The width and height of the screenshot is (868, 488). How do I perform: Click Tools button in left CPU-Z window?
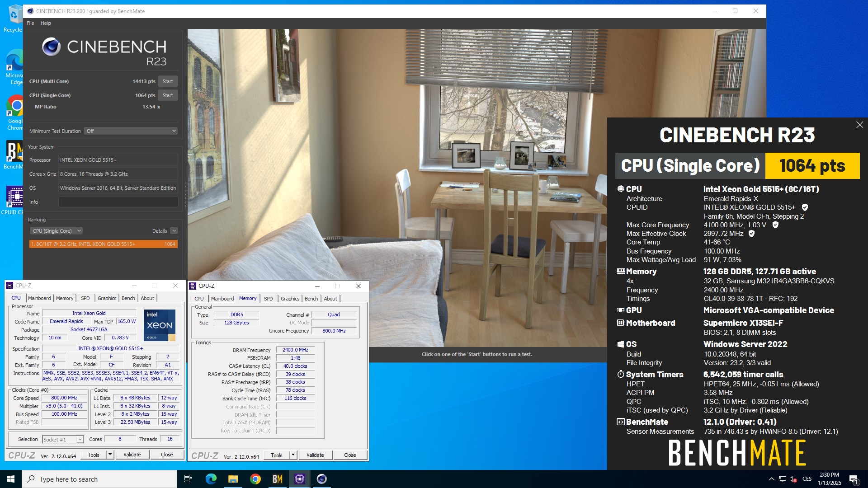pyautogui.click(x=94, y=455)
